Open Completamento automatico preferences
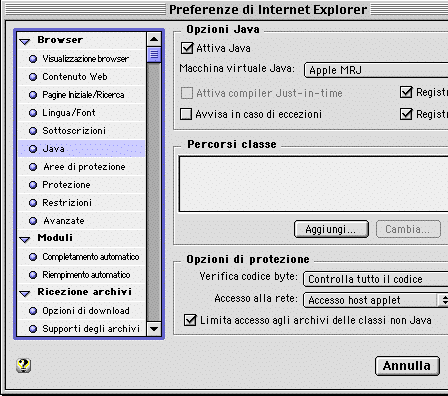 pos(82,257)
